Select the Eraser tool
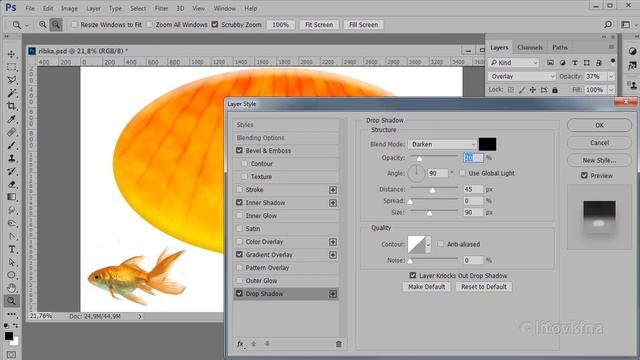The height and width of the screenshot is (360, 640). pos(11,184)
